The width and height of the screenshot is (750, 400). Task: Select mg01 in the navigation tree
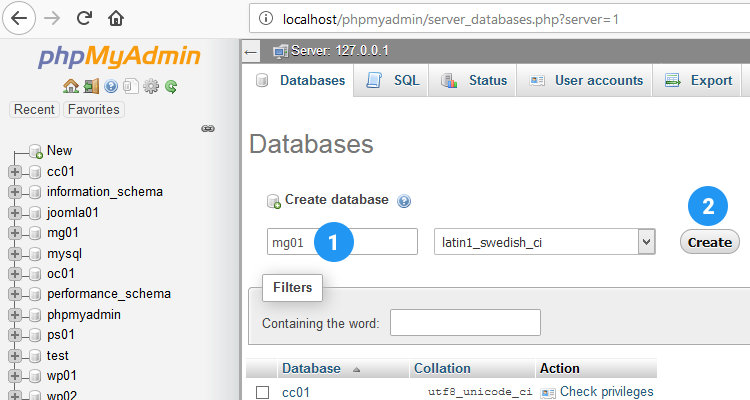(x=63, y=233)
